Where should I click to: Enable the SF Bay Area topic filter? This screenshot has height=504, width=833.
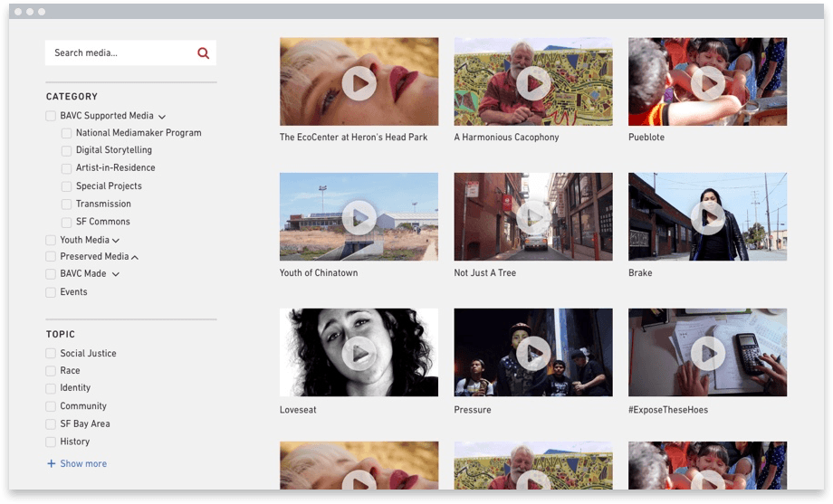(x=51, y=423)
